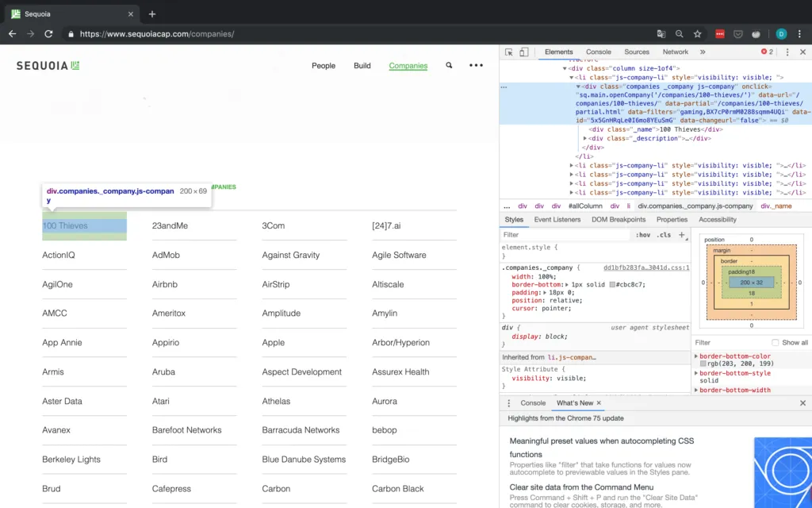Go to Build nav link
Screen dimensions: 812x508
pos(362,66)
